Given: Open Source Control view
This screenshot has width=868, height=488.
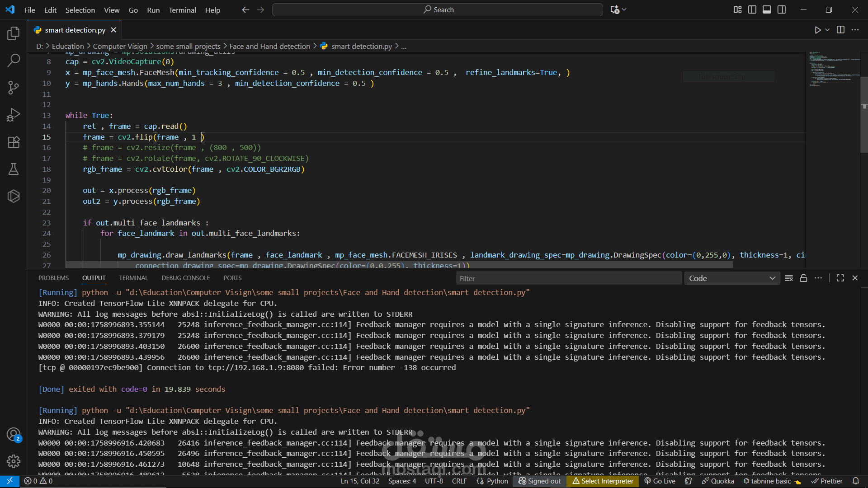Looking at the screenshot, I should pos(14,88).
